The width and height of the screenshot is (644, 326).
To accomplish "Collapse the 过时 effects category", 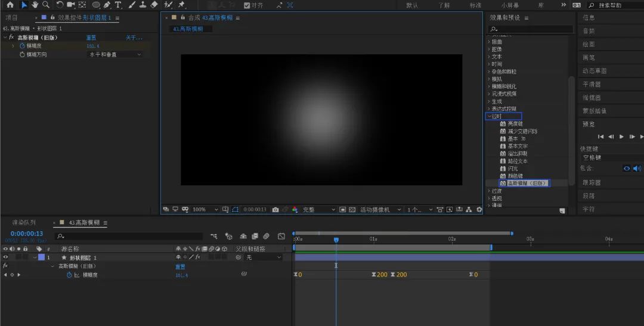I will click(x=489, y=116).
